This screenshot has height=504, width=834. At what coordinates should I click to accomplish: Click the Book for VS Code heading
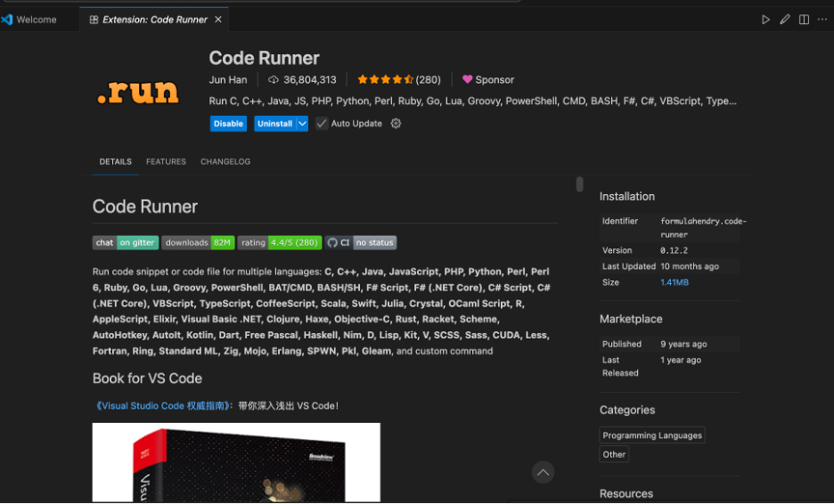coord(147,378)
